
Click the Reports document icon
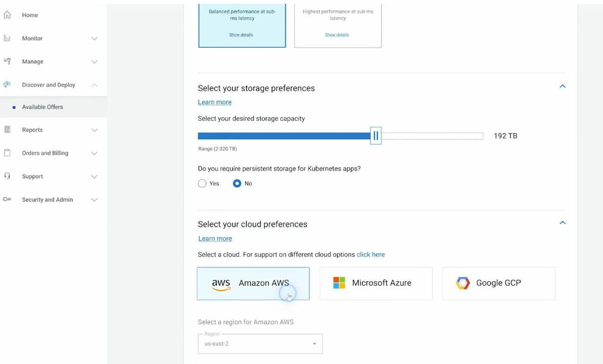7,130
